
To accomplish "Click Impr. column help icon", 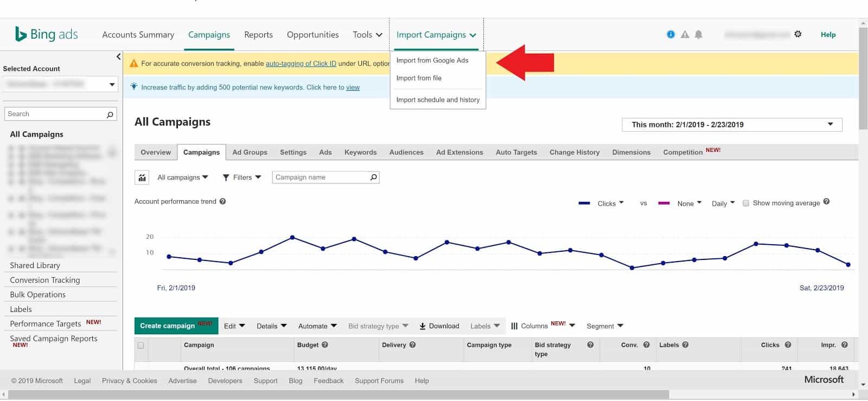I will coord(844,345).
